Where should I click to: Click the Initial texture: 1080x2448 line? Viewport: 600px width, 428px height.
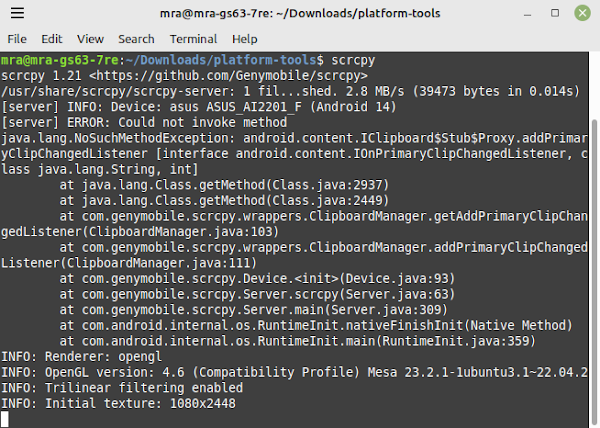(119, 404)
